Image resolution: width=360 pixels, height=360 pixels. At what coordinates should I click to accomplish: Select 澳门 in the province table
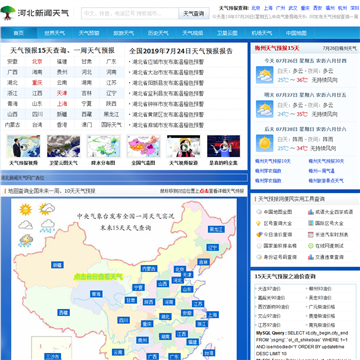[87, 125]
